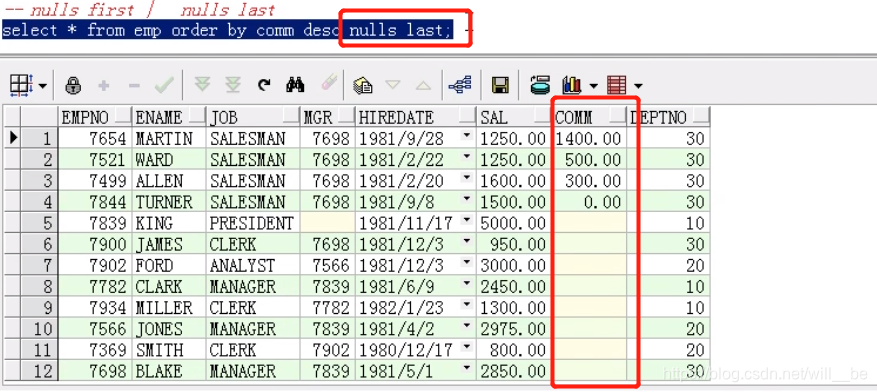Click the PRESIDENT job cell
This screenshot has width=877, height=392.
[253, 223]
